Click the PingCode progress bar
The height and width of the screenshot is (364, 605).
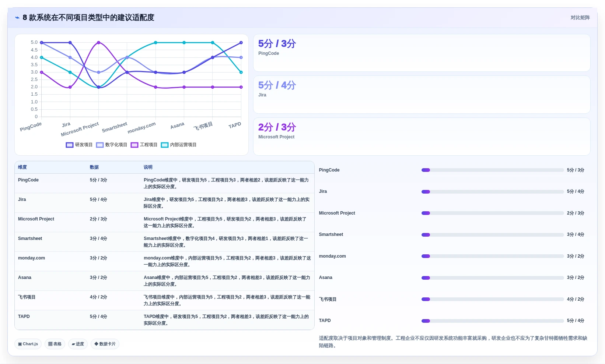pos(493,170)
